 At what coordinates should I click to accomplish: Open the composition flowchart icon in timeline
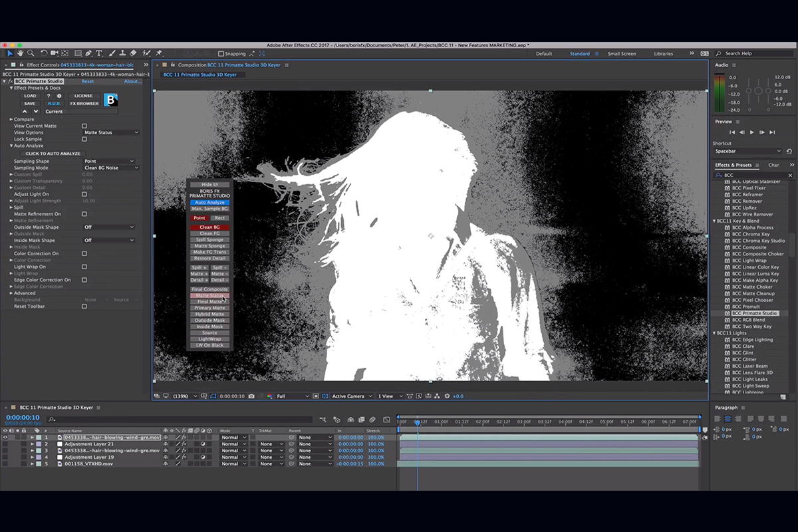323,420
